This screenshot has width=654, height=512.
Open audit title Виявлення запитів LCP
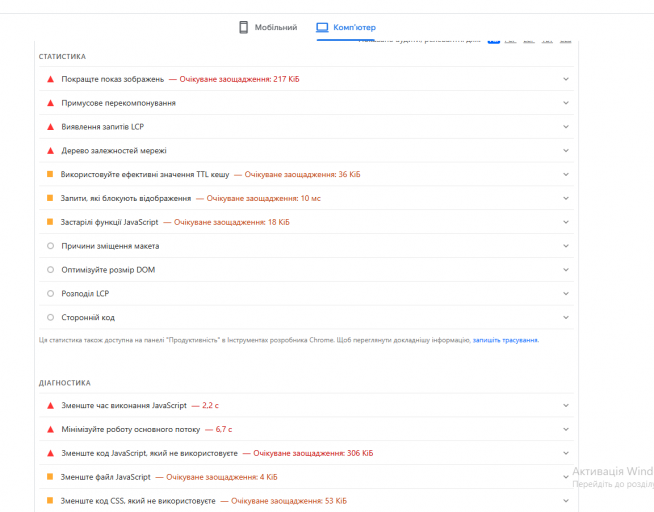[x=103, y=127]
